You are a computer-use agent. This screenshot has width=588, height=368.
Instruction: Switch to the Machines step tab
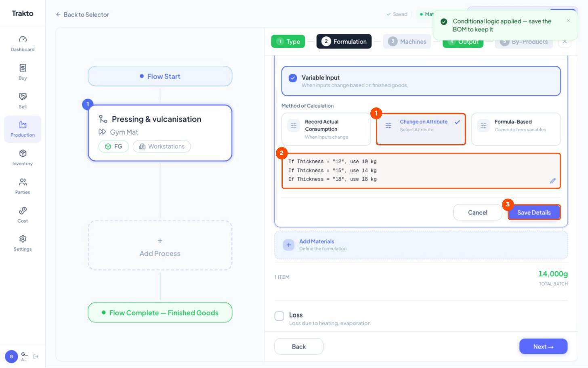pyautogui.click(x=407, y=41)
